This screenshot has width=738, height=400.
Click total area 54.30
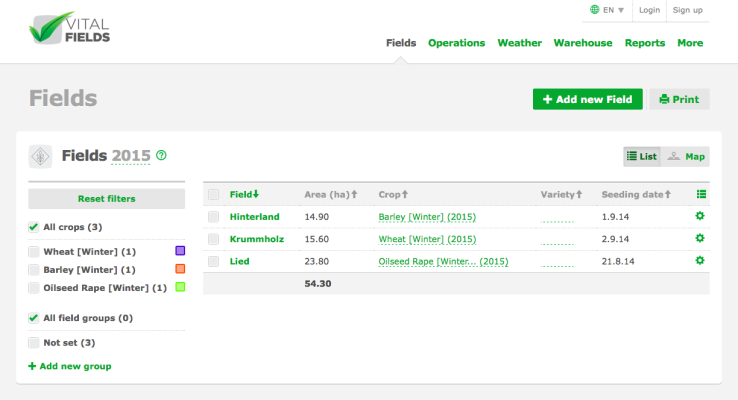pos(318,284)
